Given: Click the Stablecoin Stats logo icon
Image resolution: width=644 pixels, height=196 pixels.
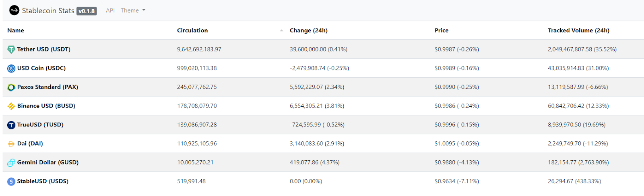Looking at the screenshot, I should (x=14, y=10).
